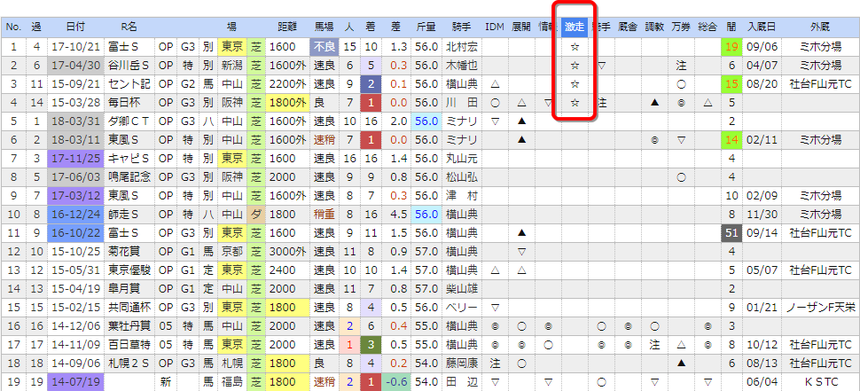
Task: Sort by the 入厩日 column header
Action: 760,26
